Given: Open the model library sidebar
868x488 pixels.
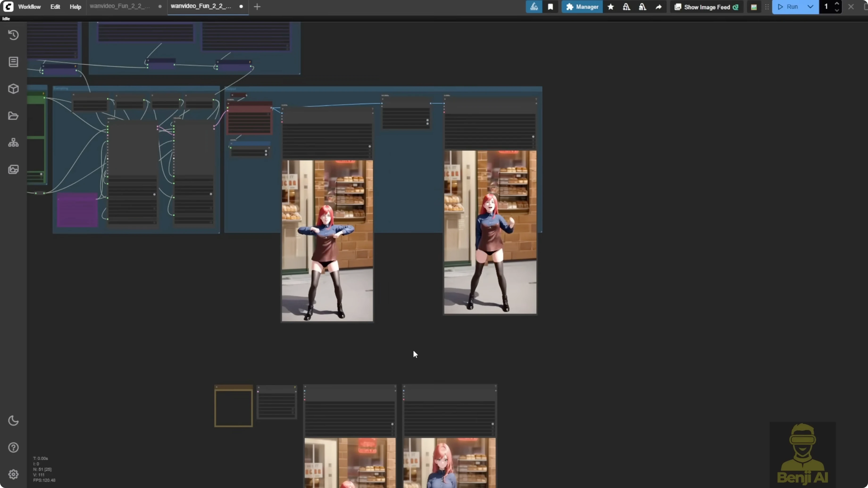Looking at the screenshot, I should point(13,89).
